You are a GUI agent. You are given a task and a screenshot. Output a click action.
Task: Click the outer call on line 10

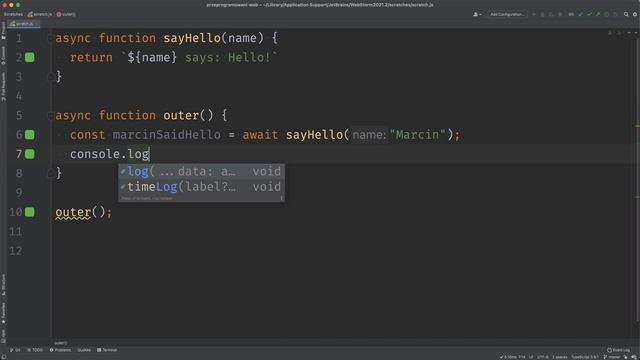pos(73,212)
